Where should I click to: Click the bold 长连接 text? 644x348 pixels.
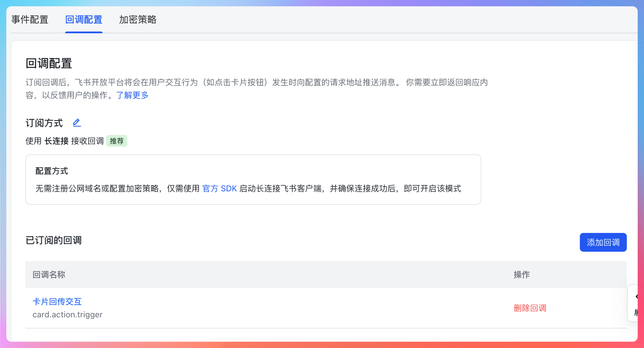click(56, 141)
